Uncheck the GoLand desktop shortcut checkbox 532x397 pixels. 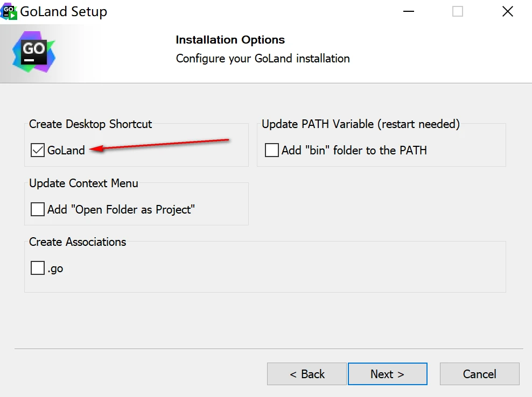point(37,150)
